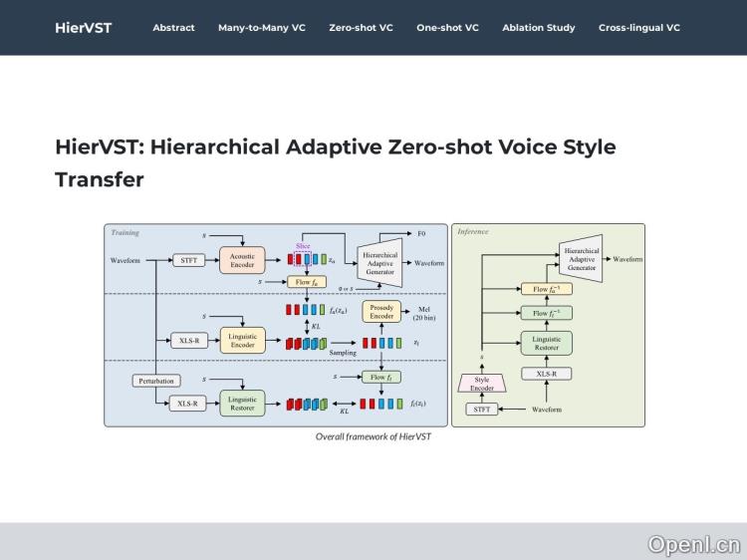Select the Prosody Encoder block
Viewport: 747px width, 560px height.
[x=381, y=313]
